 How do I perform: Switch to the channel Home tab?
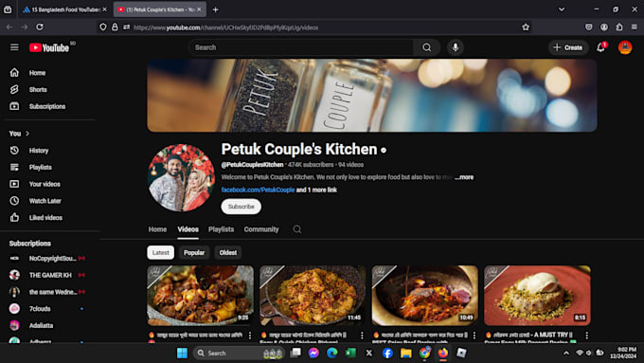158,229
